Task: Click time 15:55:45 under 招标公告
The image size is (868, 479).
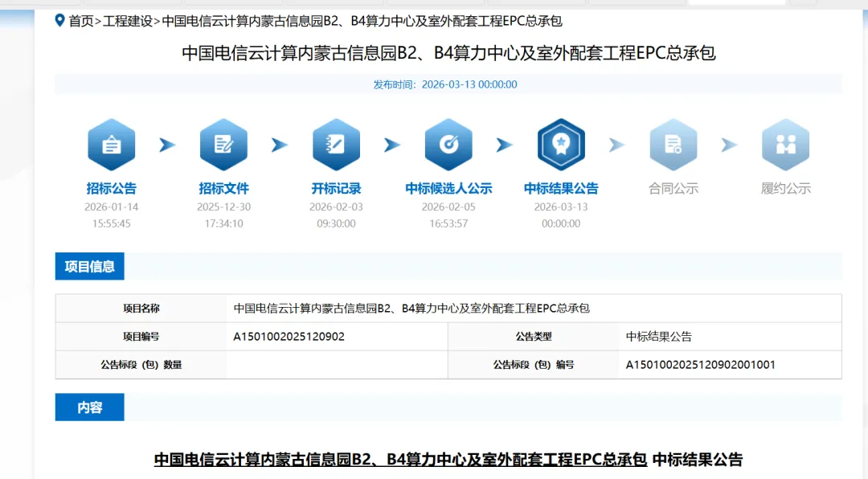Action: coord(111,223)
